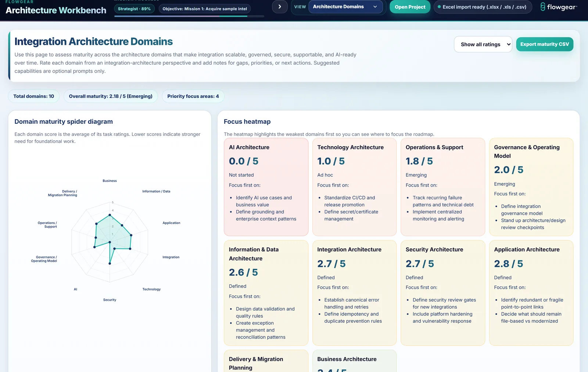Viewport: 588px width, 372px height.
Task: Click the 1.8 / 5 score
Action: [419, 161]
